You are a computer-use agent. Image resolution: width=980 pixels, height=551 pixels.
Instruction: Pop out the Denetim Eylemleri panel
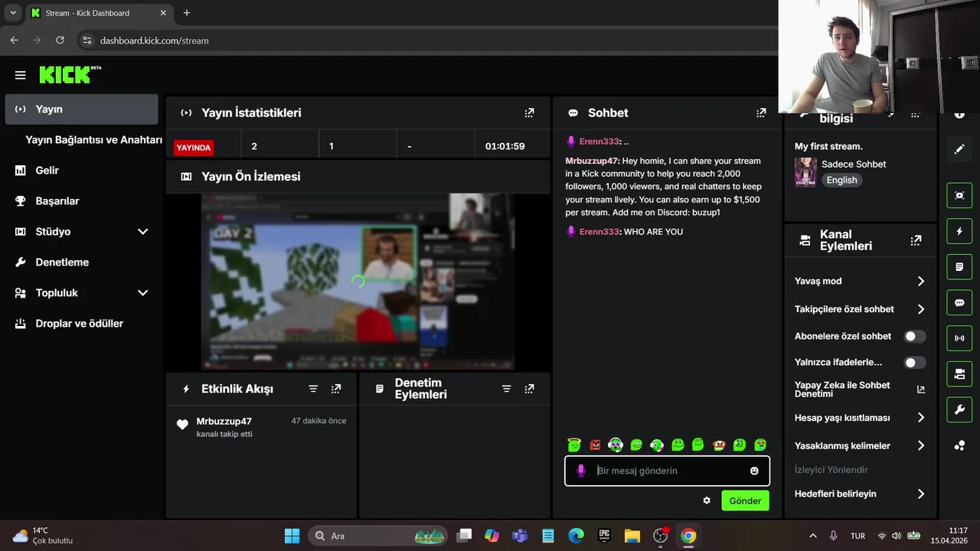[x=529, y=389]
